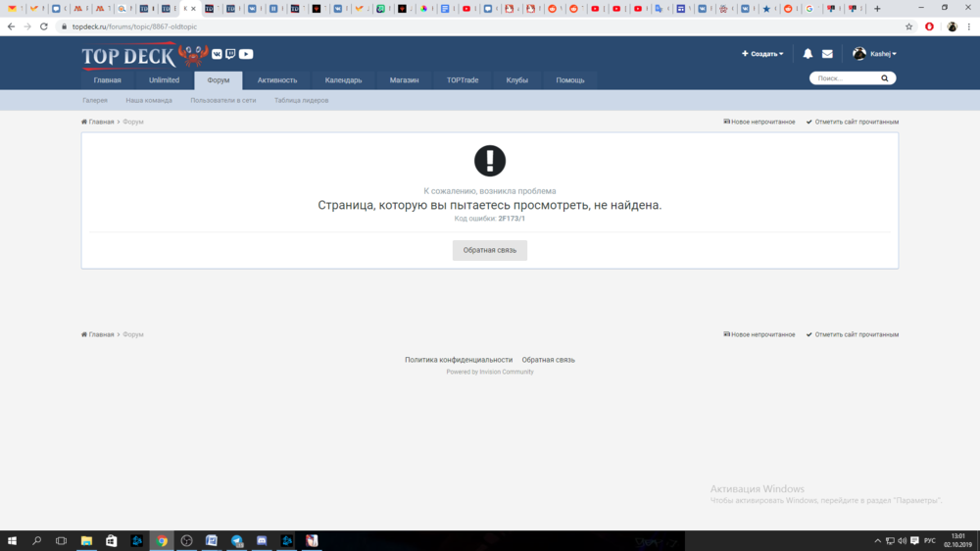Open the Twitch icon link
The height and width of the screenshot is (551, 980).
(230, 54)
